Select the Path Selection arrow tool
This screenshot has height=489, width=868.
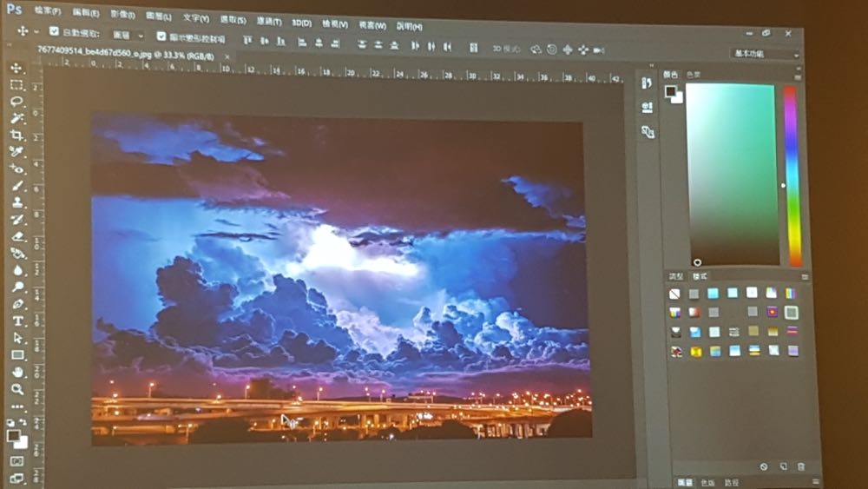coord(17,338)
